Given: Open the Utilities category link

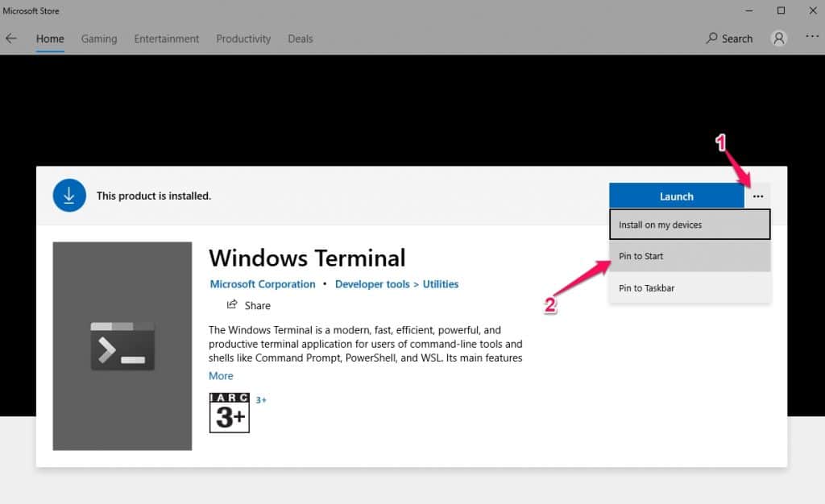Looking at the screenshot, I should [x=440, y=283].
